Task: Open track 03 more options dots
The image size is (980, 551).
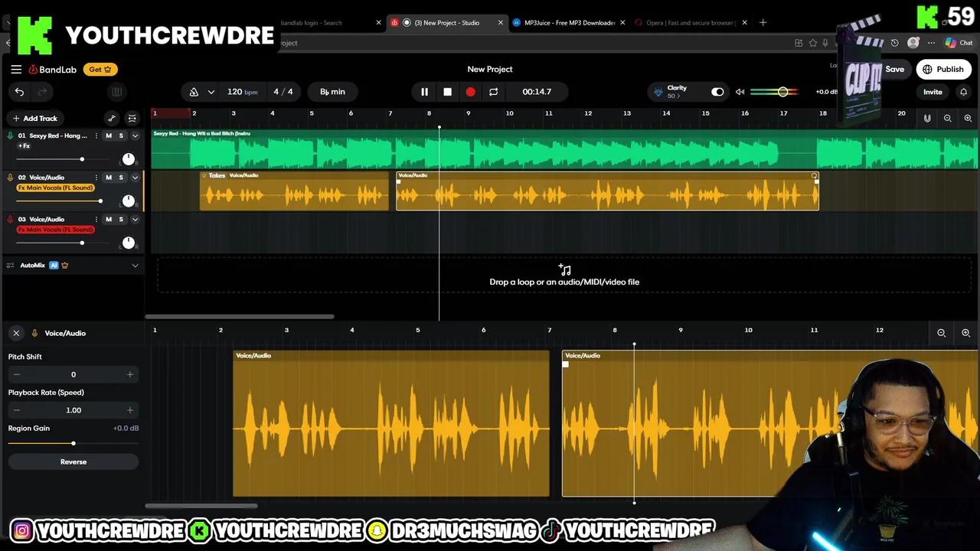Action: click(x=96, y=220)
